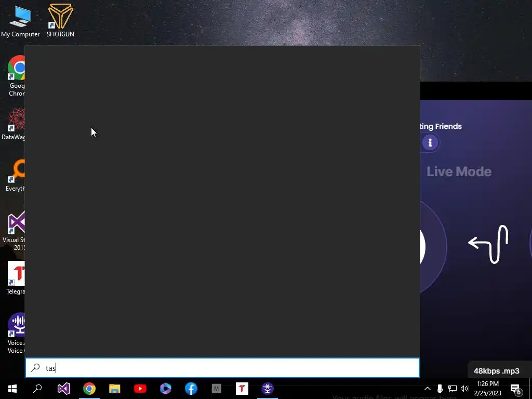Click the 48kbps .mp3 label in Voice.ai
This screenshot has height=399, width=532.
point(496,371)
